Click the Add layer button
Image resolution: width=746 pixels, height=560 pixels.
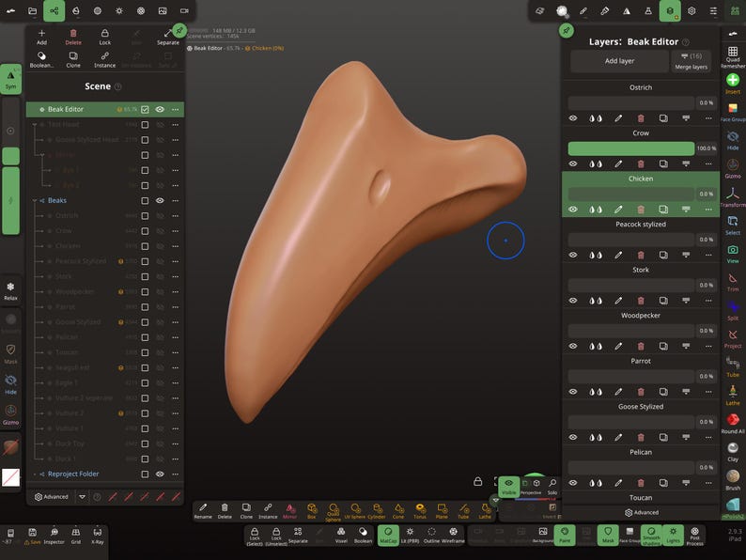click(x=619, y=61)
